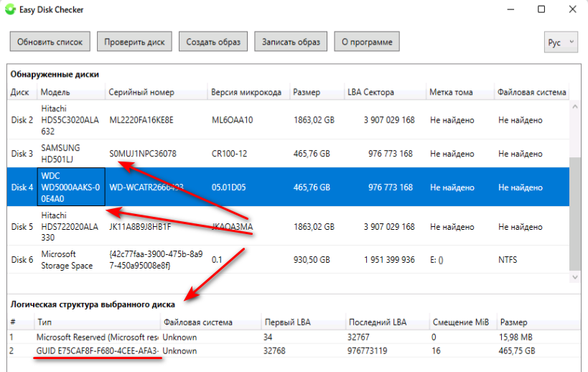Click the Hitachi HDS722020ALA330 model cell
Image resolution: width=588 pixels, height=372 pixels.
[x=70, y=226]
